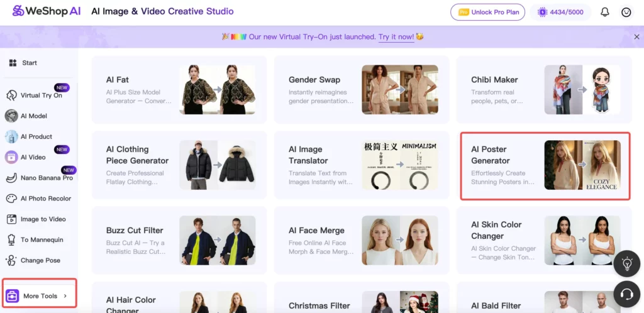
Task: Open the lightbulb tips floating button
Action: click(x=627, y=264)
